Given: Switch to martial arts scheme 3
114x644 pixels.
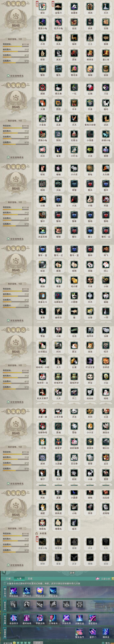Looking at the screenshot, I should [22, 643].
